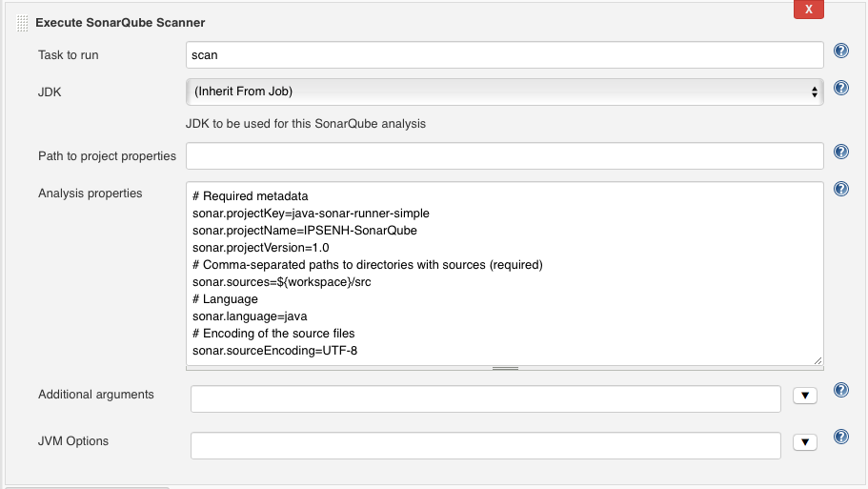
Task: Open the JDK Inherit From Job dropdown
Action: (504, 92)
